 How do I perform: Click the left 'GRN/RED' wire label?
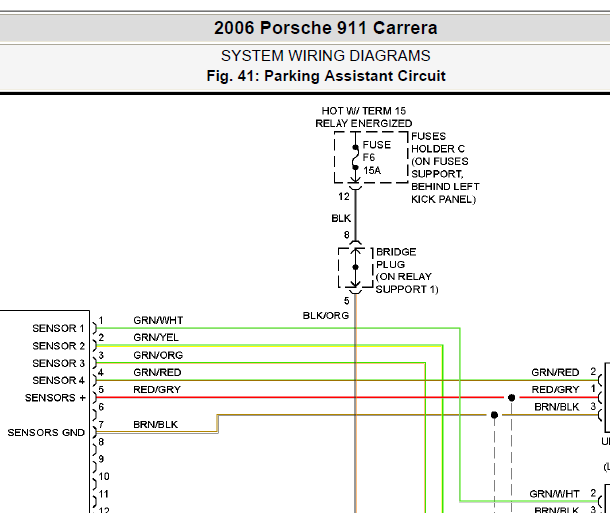[x=157, y=372]
